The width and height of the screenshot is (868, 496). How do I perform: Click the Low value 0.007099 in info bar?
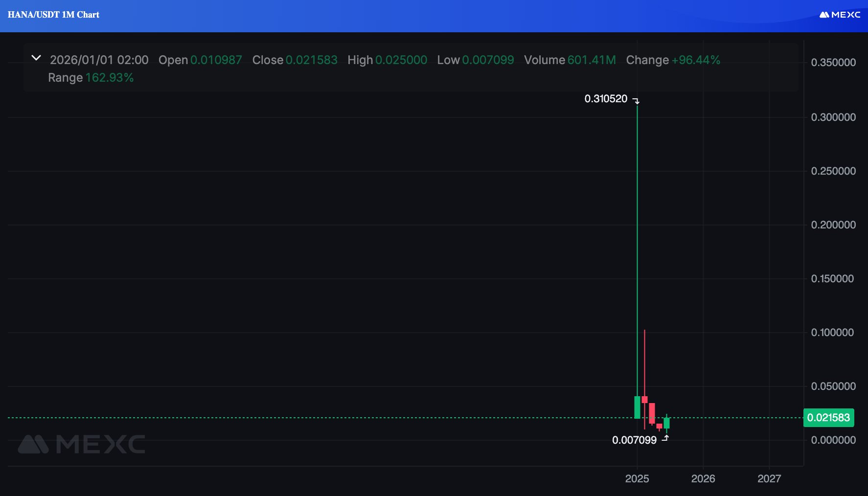[x=488, y=60]
